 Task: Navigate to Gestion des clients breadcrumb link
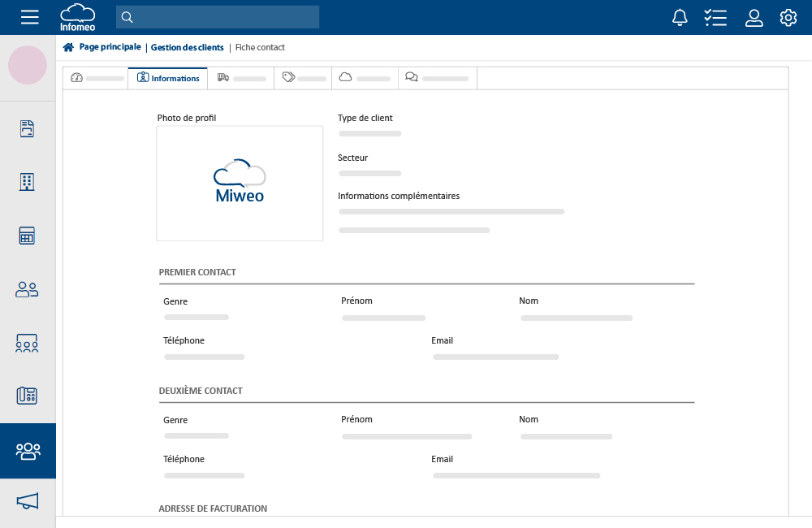pos(187,47)
